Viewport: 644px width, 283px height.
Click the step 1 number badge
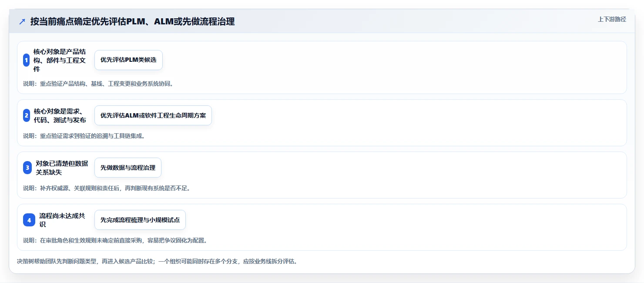[x=26, y=60]
